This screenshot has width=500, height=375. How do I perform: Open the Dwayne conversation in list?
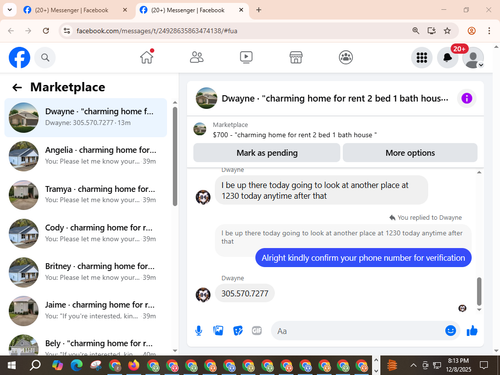(86, 117)
